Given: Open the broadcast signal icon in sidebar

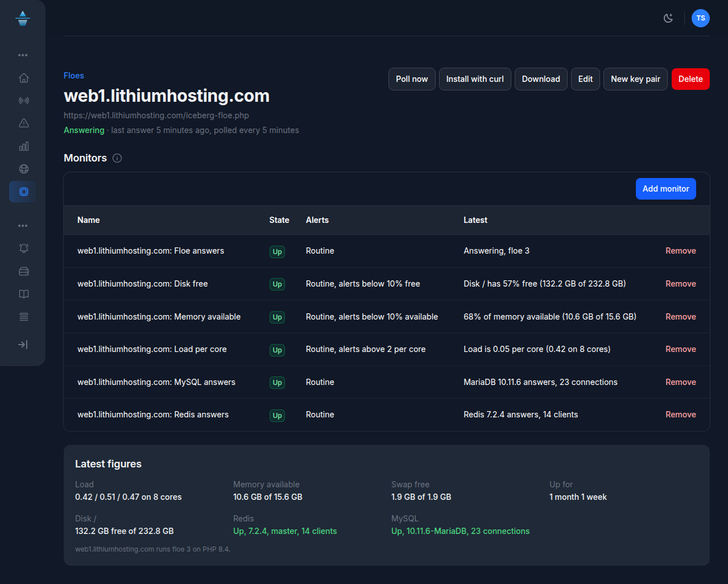Looking at the screenshot, I should (x=23, y=101).
